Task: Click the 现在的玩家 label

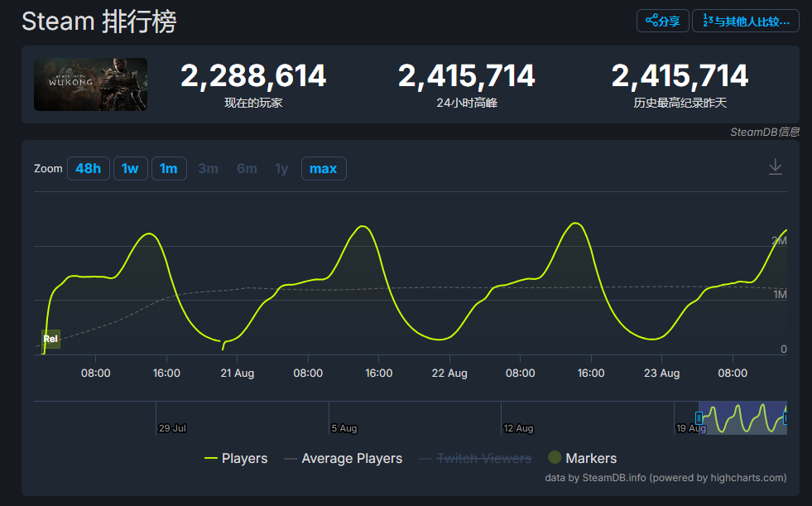Action: pyautogui.click(x=253, y=103)
